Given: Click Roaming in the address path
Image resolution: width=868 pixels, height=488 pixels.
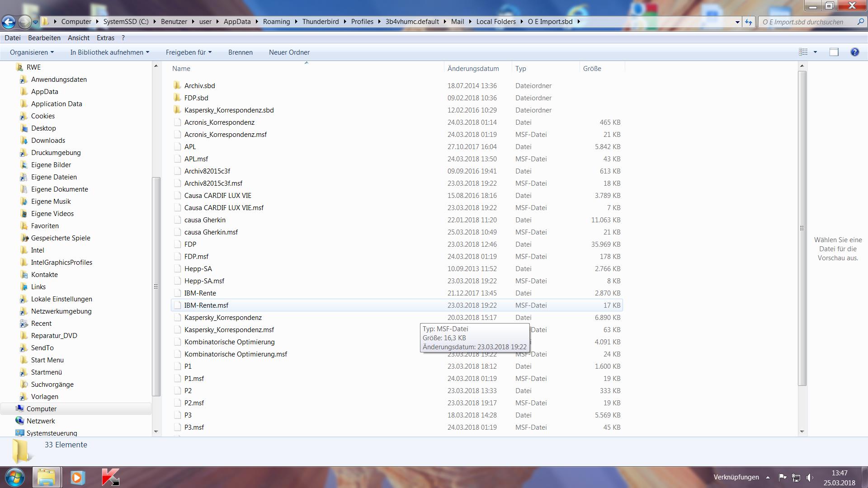Looking at the screenshot, I should click(276, 22).
